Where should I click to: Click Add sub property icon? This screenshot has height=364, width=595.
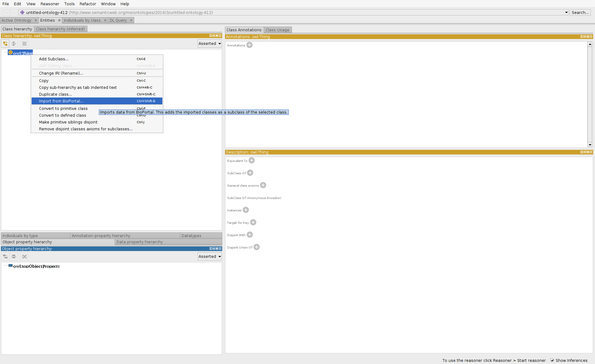(5, 257)
